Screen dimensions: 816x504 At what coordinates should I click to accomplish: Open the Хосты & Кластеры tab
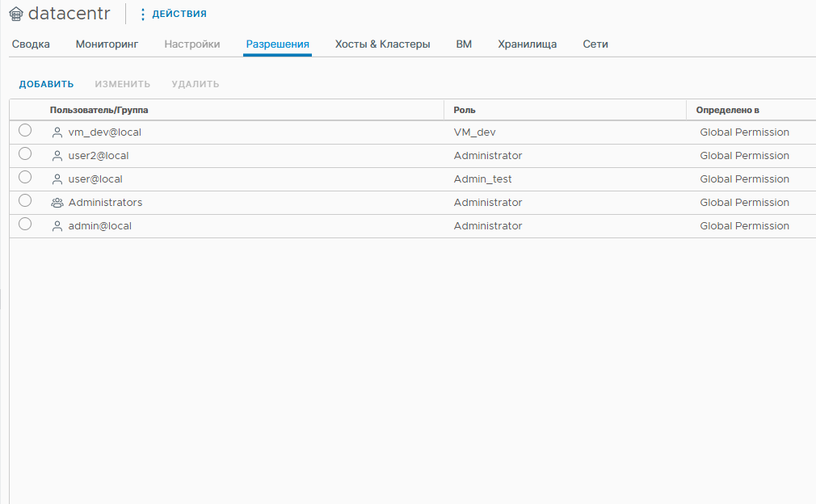tap(382, 44)
